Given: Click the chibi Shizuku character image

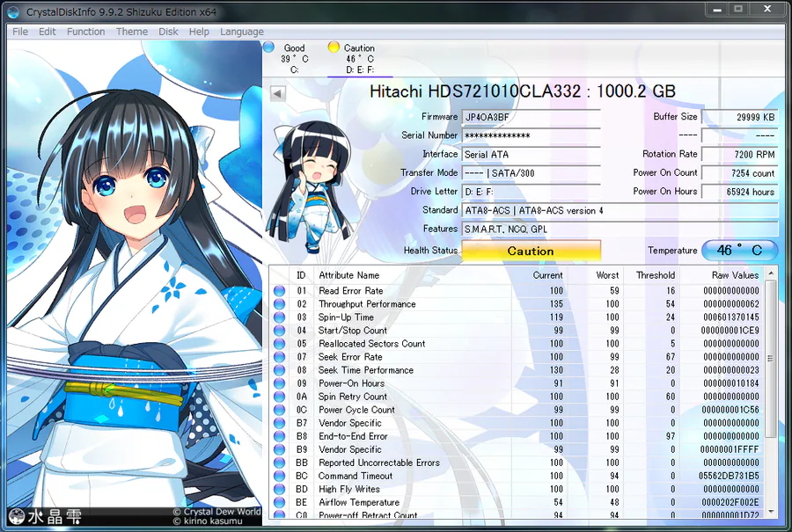Looking at the screenshot, I should point(310,186).
